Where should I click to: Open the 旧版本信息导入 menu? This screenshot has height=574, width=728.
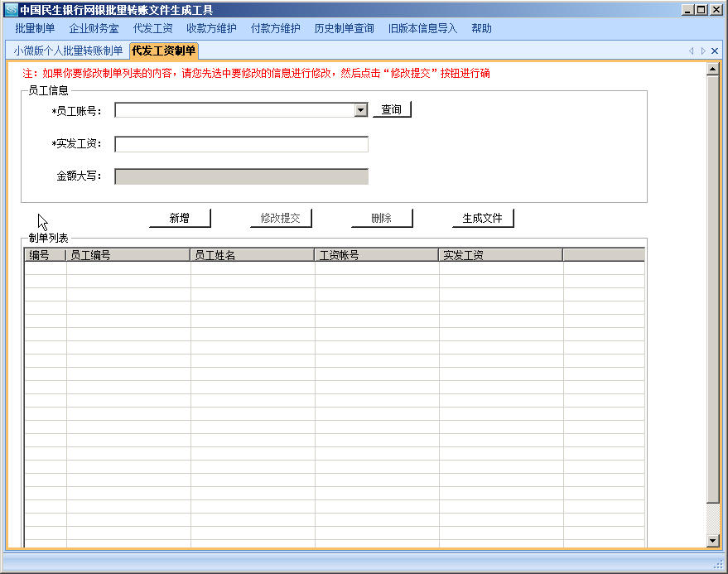(418, 27)
